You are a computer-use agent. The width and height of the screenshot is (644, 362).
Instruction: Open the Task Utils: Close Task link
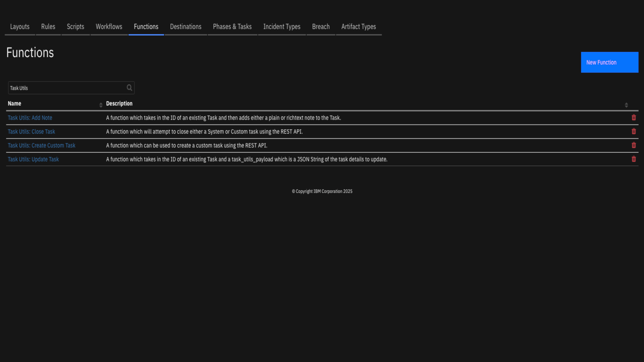point(31,132)
